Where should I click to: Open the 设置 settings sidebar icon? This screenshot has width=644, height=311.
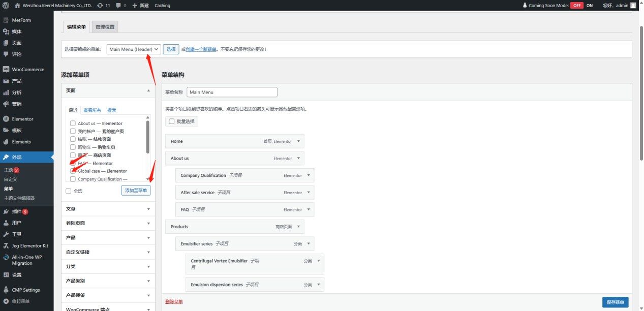pos(6,274)
